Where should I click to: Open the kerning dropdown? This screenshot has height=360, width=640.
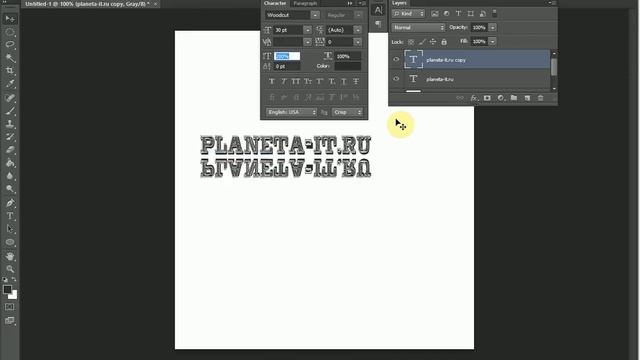tap(307, 42)
